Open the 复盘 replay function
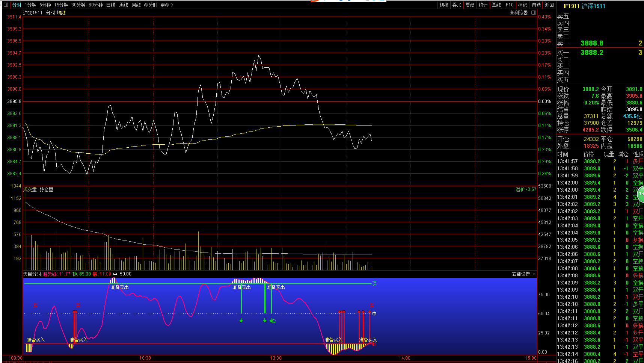This screenshot has width=644, height=363. tap(470, 5)
